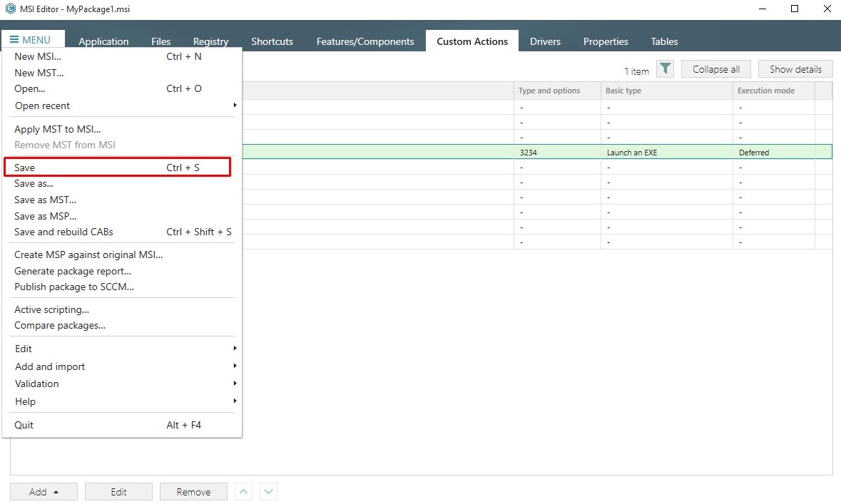Screen dimensions: 841x504
Task: Choose Save as... option
Action: (x=122, y=183)
